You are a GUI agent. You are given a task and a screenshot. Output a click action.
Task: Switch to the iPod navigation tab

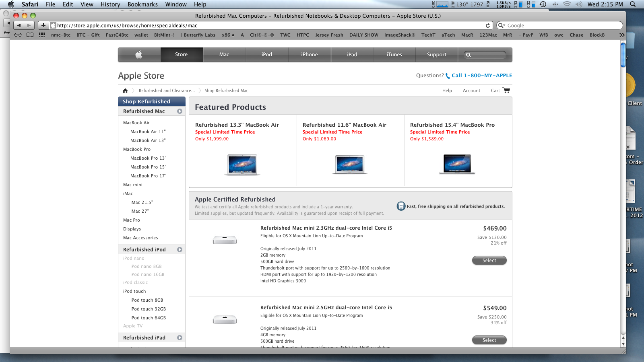267,55
